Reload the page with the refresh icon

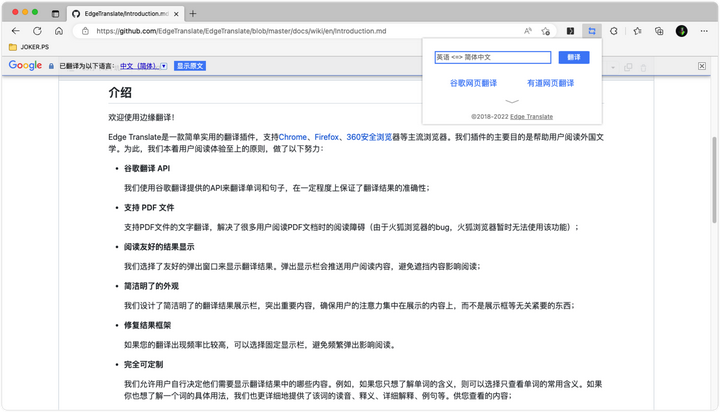37,31
